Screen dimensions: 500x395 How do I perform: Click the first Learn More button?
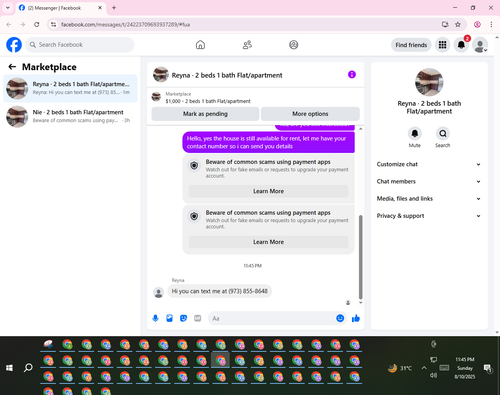268,191
